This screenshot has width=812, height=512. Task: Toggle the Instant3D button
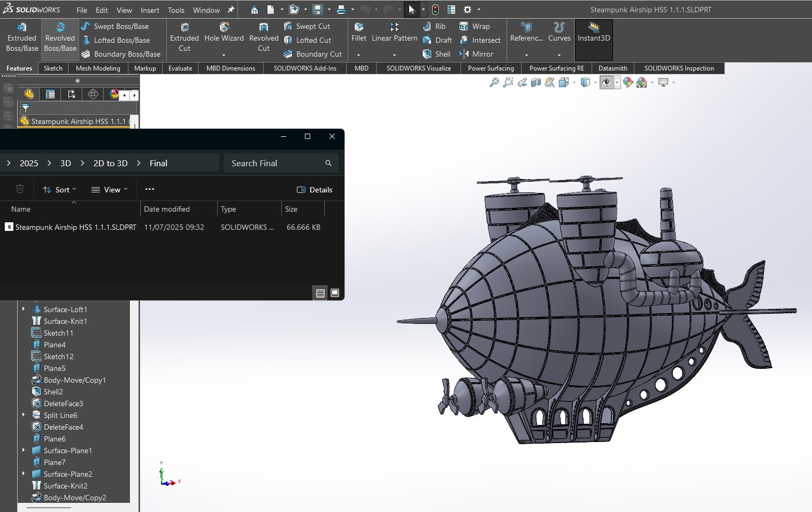pos(594,33)
